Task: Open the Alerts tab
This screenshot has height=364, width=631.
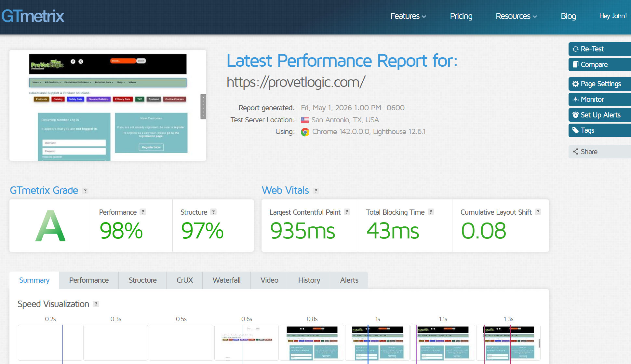Action: click(349, 280)
